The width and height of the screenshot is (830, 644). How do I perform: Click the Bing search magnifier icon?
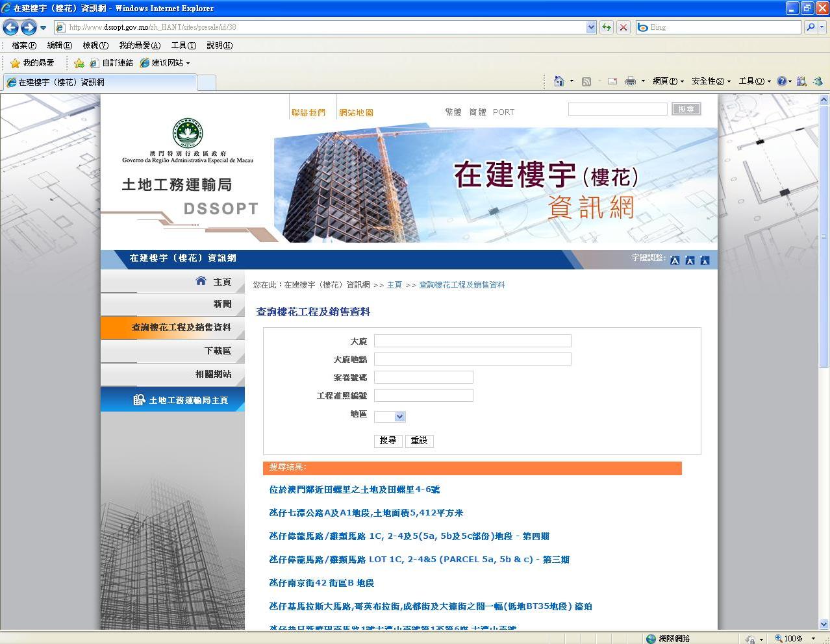click(x=810, y=27)
